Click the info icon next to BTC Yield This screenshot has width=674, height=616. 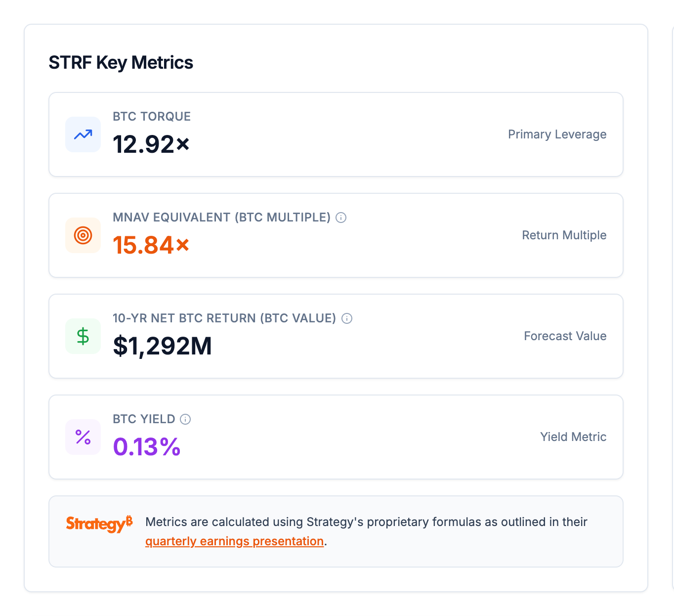click(x=185, y=419)
